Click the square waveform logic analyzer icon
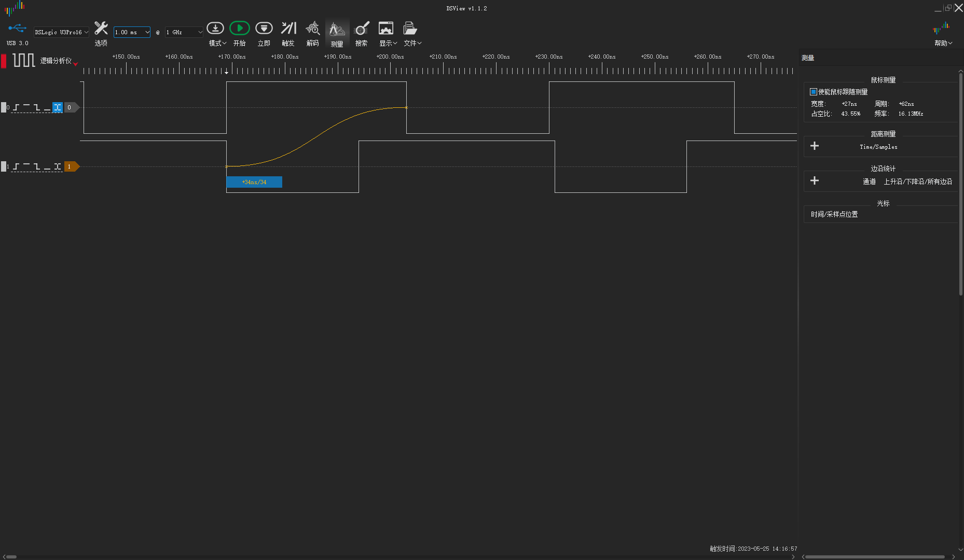 coord(24,60)
